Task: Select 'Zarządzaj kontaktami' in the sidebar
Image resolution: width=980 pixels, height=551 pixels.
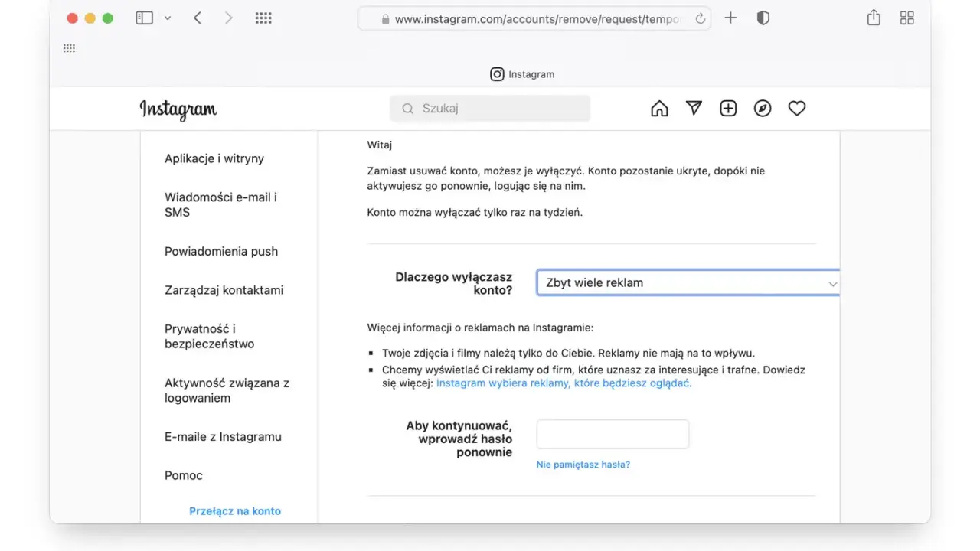Action: tap(224, 290)
